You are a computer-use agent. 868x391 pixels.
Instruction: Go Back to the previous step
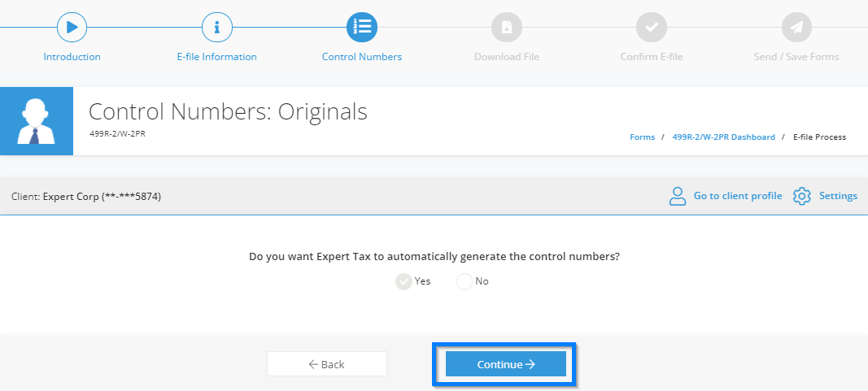point(326,364)
